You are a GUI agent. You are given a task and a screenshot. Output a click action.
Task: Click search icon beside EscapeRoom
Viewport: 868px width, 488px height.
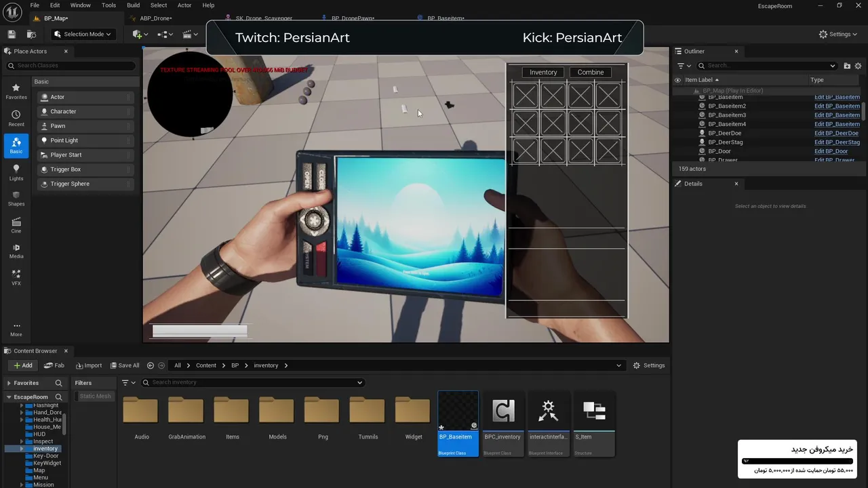59,397
